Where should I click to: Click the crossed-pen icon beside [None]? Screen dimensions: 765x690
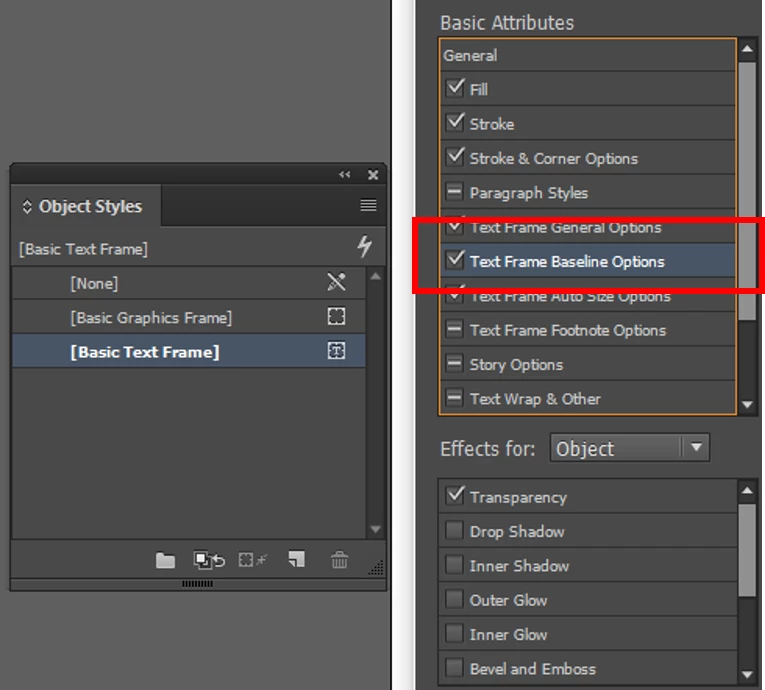[x=336, y=282]
